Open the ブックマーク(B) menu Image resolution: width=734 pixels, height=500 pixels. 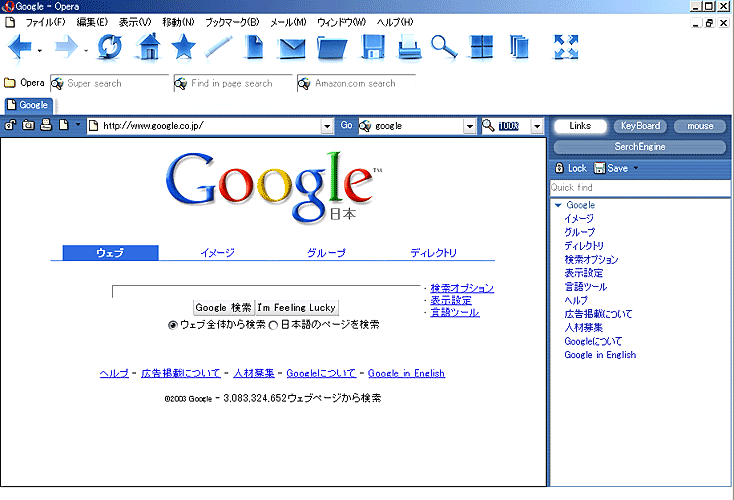[231, 21]
